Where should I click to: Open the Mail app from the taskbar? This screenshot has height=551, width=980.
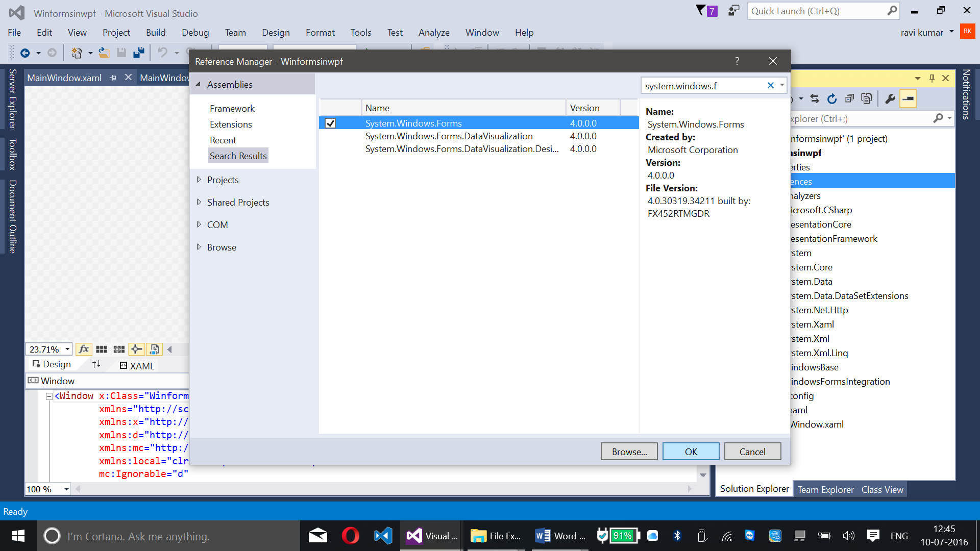(317, 536)
